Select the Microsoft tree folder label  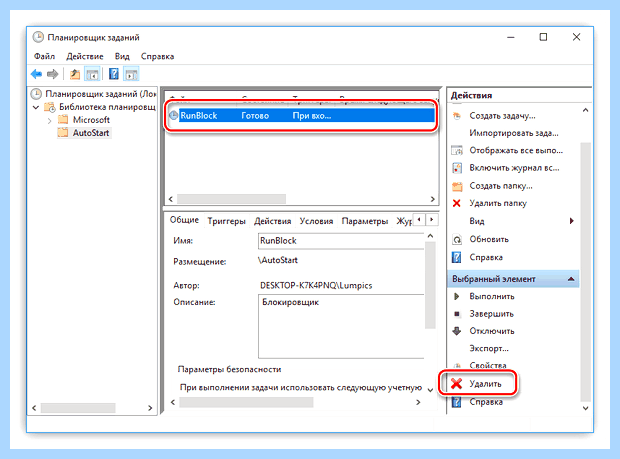(x=91, y=120)
